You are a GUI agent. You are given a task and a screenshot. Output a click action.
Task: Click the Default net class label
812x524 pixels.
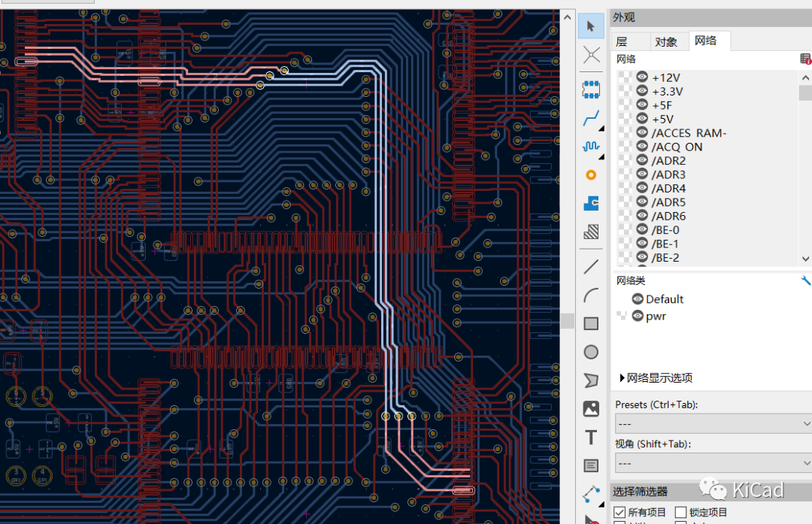point(665,299)
